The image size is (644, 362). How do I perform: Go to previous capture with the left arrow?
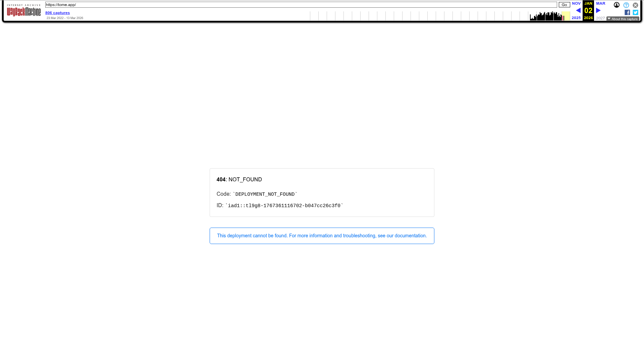coord(578,11)
